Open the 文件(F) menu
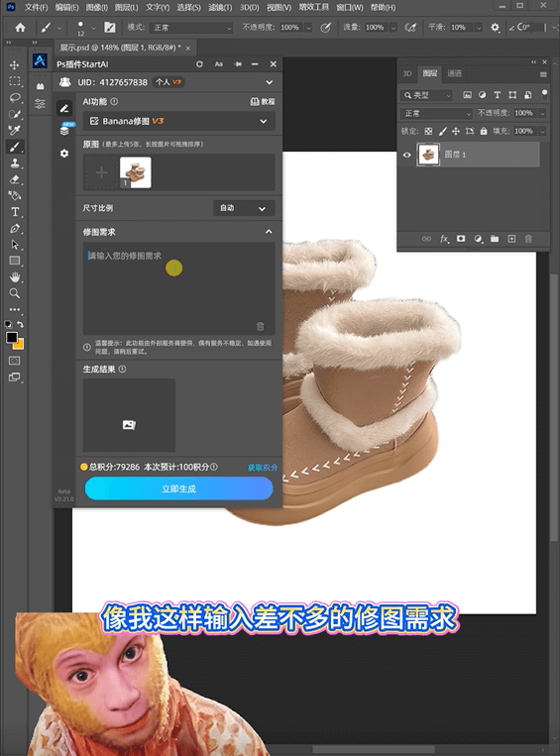 tap(36, 7)
